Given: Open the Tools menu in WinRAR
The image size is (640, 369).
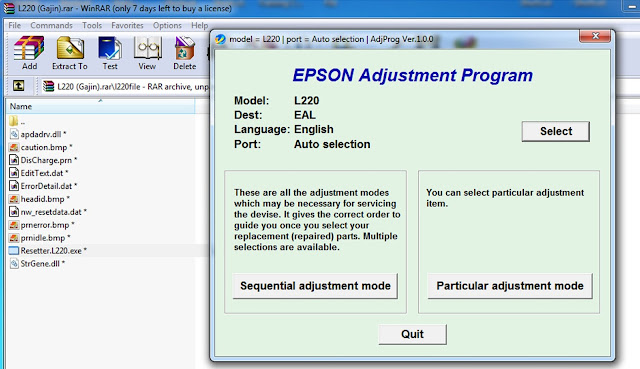Looking at the screenshot, I should point(92,25).
